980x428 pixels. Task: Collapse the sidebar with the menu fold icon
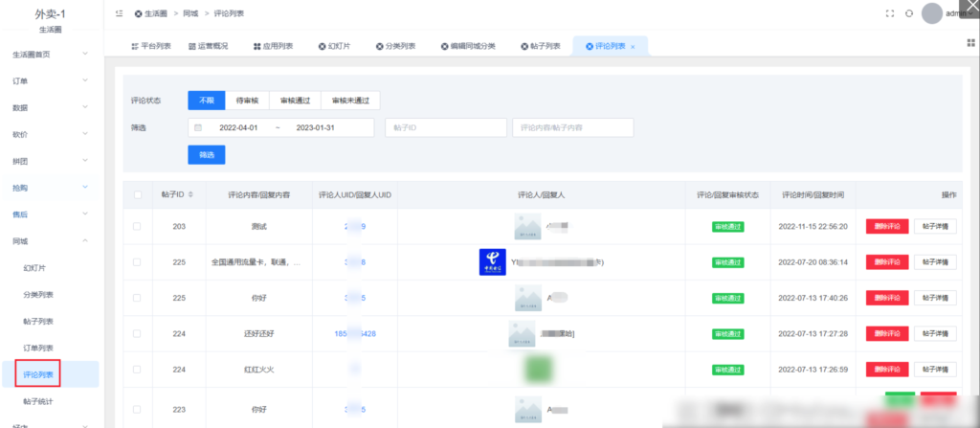click(x=119, y=13)
